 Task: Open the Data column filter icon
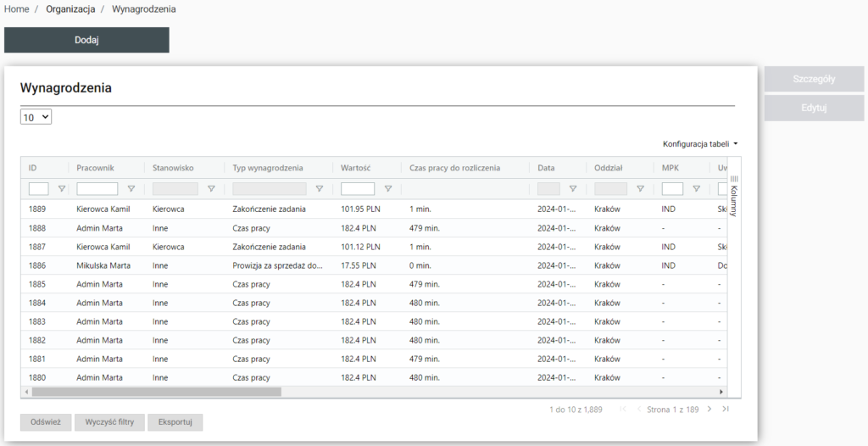(573, 189)
